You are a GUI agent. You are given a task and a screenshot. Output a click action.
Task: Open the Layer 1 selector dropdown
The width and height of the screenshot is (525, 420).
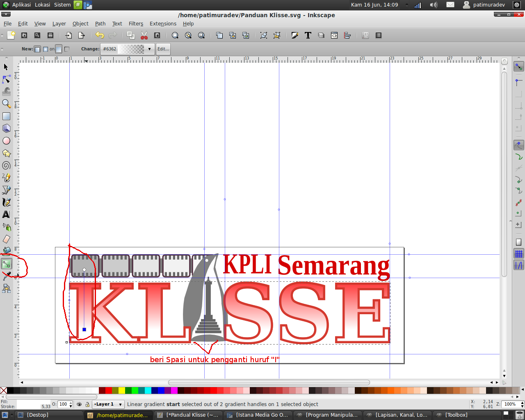click(x=108, y=404)
